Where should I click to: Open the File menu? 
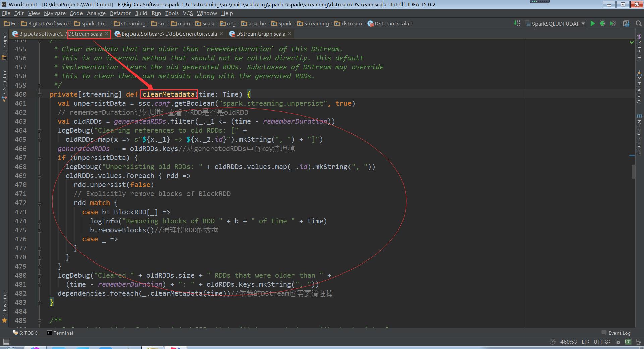click(x=6, y=13)
